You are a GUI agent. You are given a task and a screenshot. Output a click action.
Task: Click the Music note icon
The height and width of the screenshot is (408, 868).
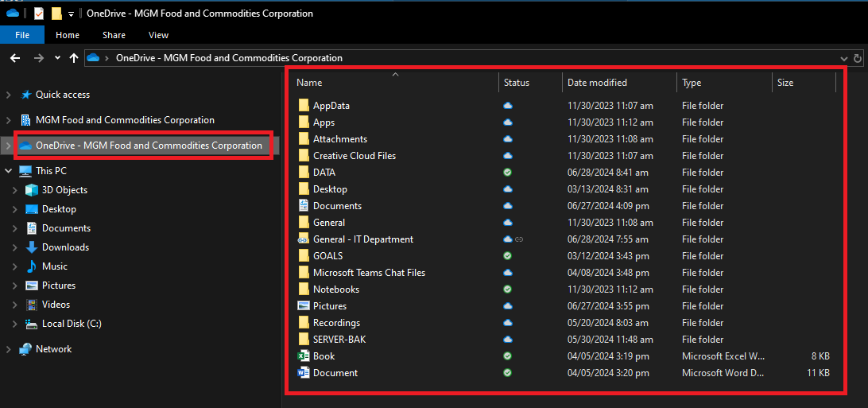pos(32,266)
